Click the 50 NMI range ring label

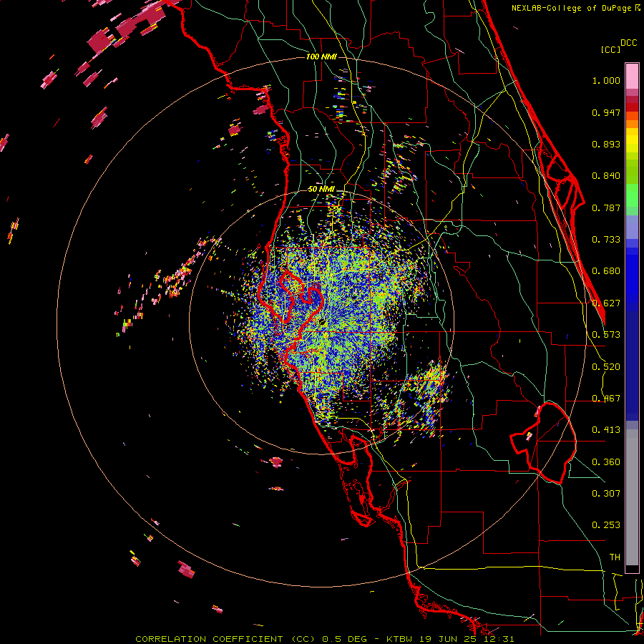click(x=321, y=189)
